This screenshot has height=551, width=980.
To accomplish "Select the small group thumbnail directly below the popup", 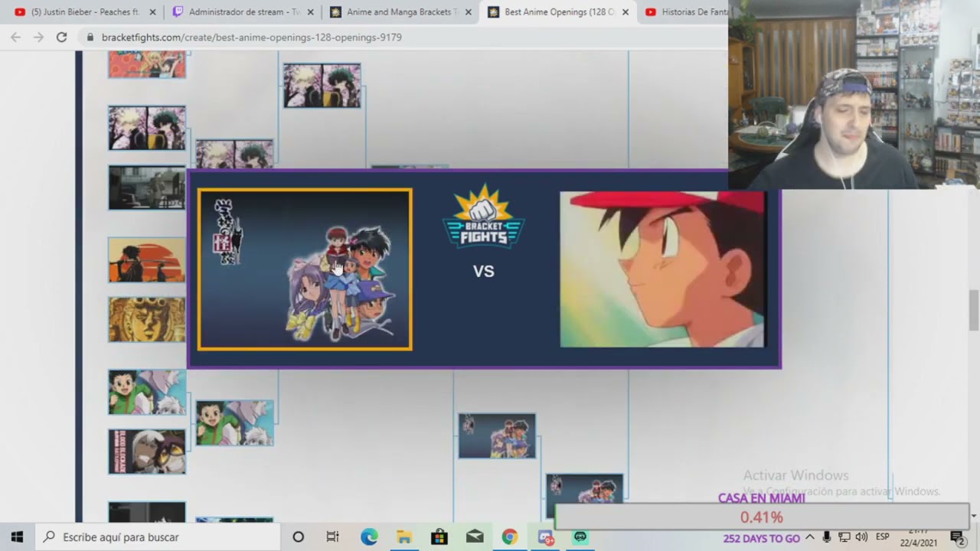I will [497, 436].
